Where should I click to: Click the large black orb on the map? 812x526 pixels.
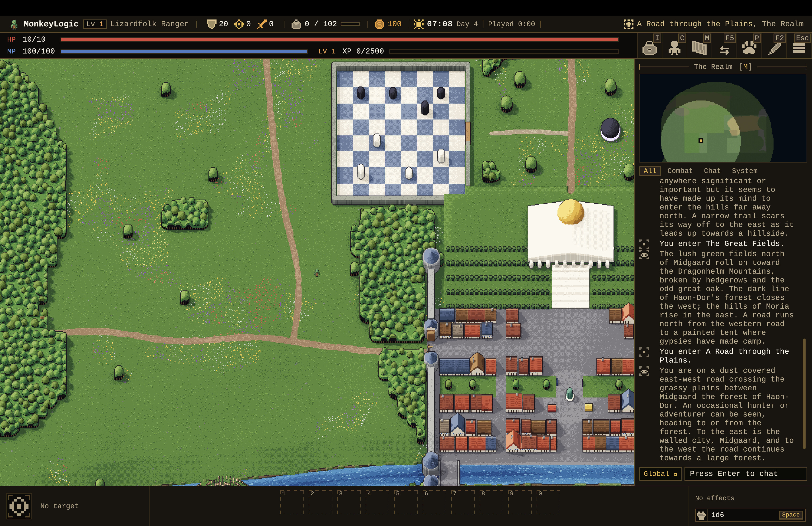(610, 129)
